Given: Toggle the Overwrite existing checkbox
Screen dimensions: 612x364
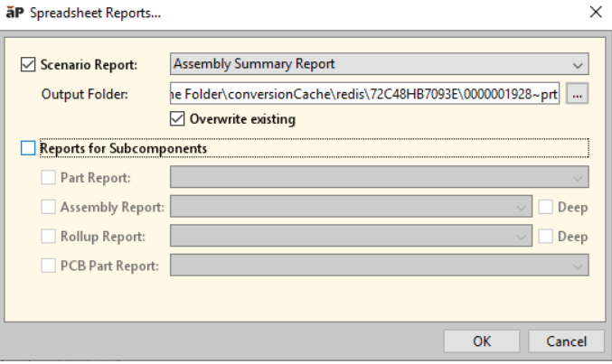Looking at the screenshot, I should pyautogui.click(x=176, y=118).
